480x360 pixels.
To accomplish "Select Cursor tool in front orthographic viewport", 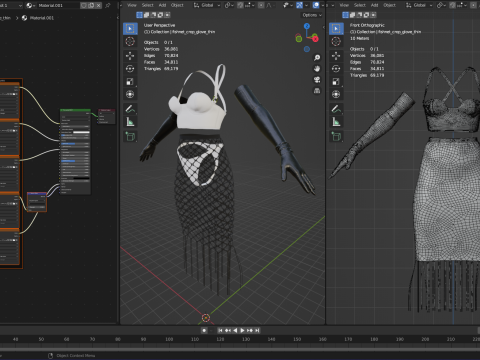I will [336, 42].
